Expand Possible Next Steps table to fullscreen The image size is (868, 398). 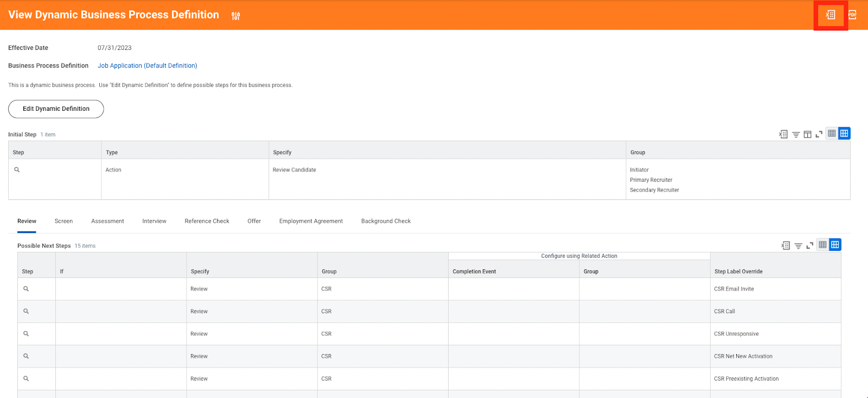click(x=809, y=245)
